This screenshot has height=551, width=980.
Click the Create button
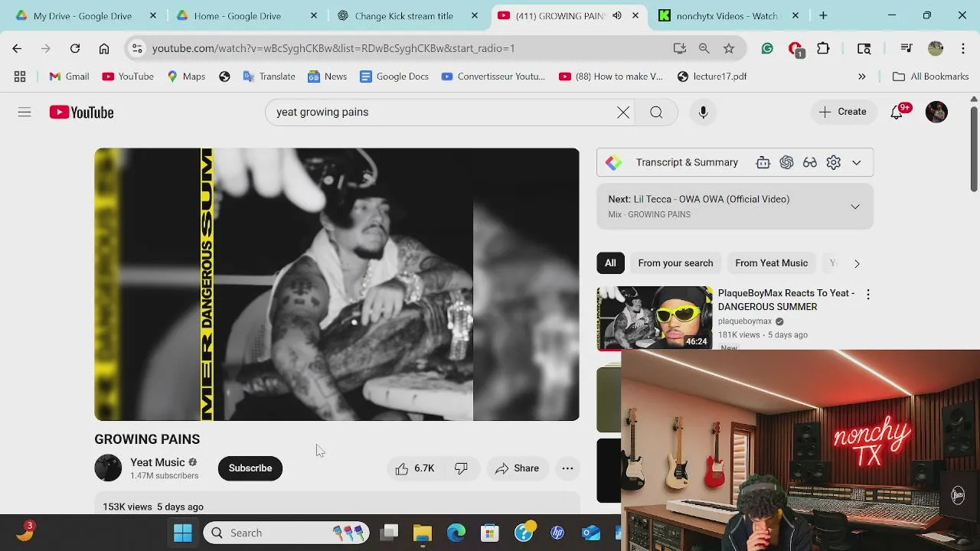coord(843,112)
